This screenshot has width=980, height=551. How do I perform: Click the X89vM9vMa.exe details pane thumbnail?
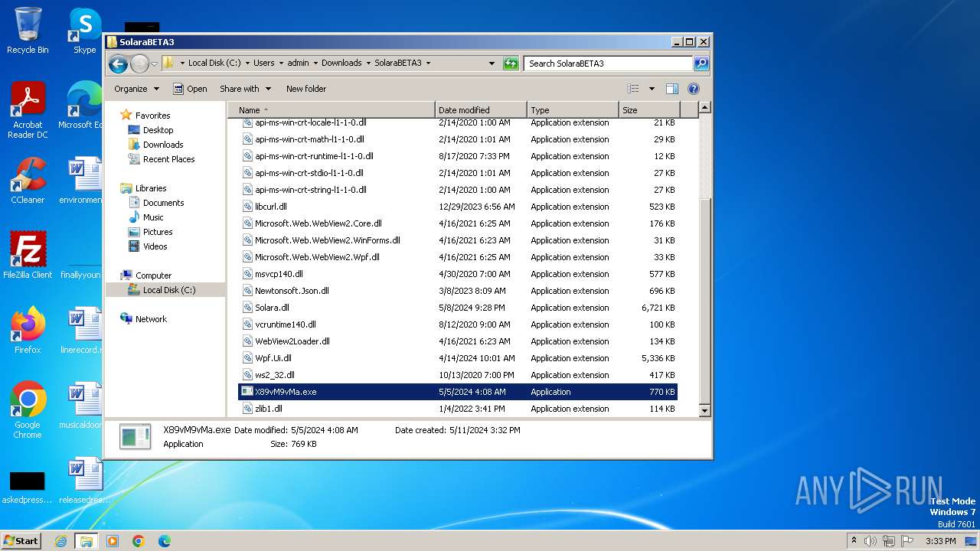point(136,437)
